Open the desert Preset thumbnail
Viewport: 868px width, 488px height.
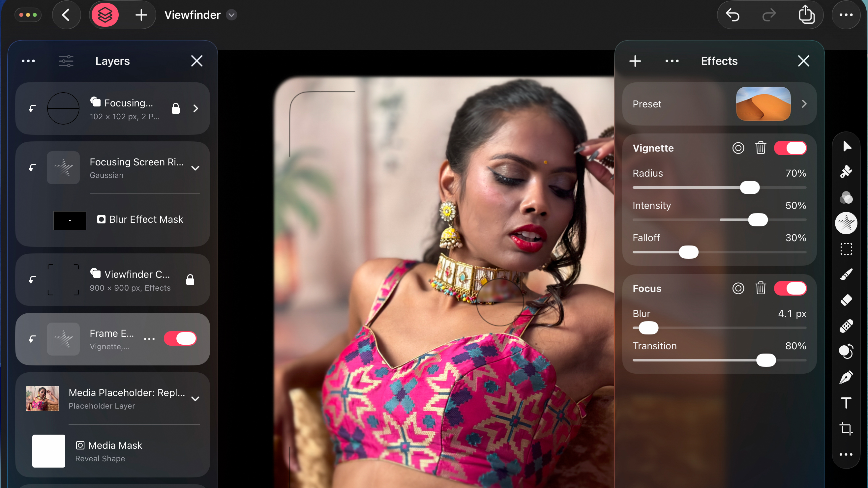coord(763,104)
